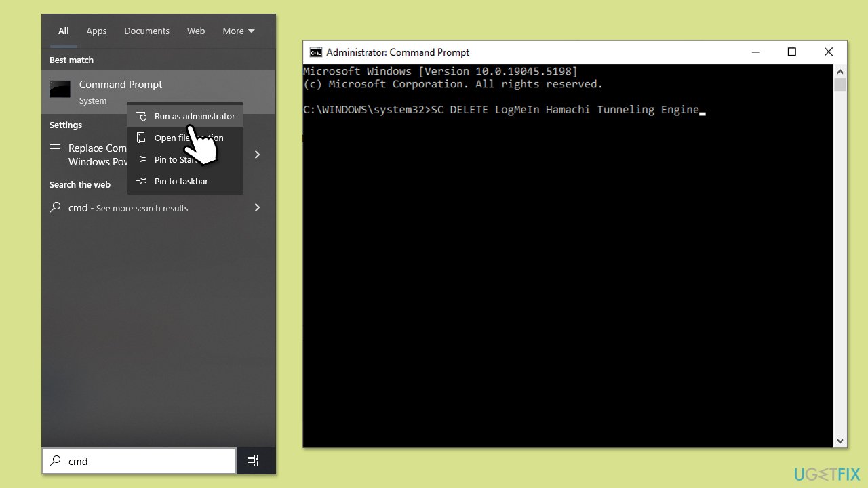Open the Command Prompt best match result
Image resolution: width=868 pixels, height=488 pixels.
(158, 92)
